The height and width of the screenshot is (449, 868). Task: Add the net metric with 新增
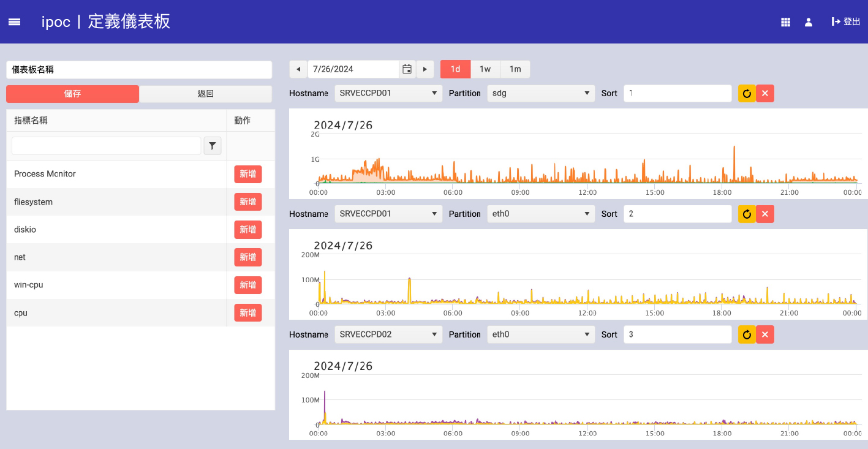click(x=247, y=257)
